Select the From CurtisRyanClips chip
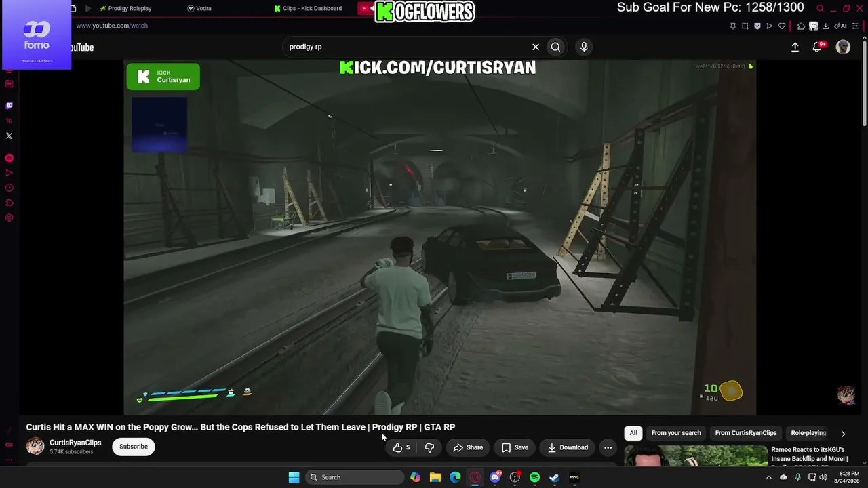868x488 pixels. click(x=746, y=433)
